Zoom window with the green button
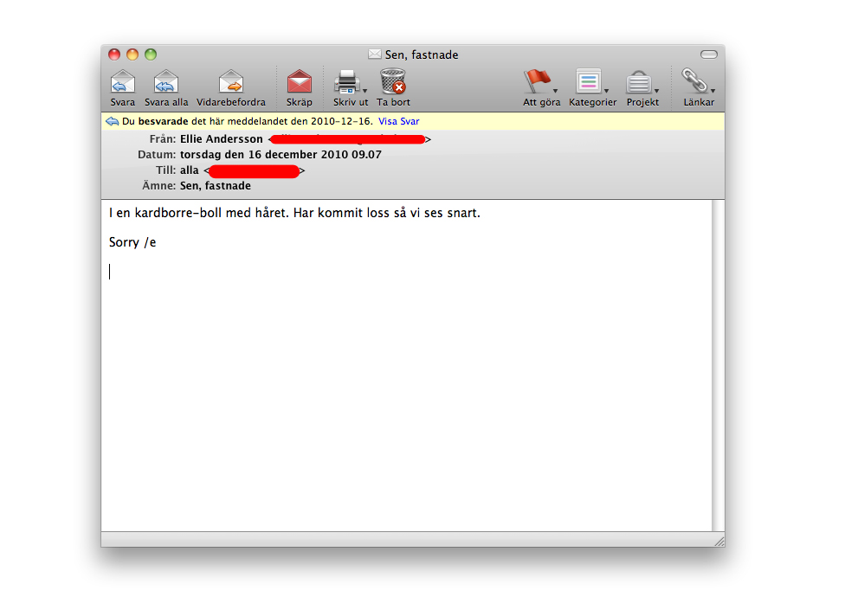The height and width of the screenshot is (616, 845). pos(151,55)
